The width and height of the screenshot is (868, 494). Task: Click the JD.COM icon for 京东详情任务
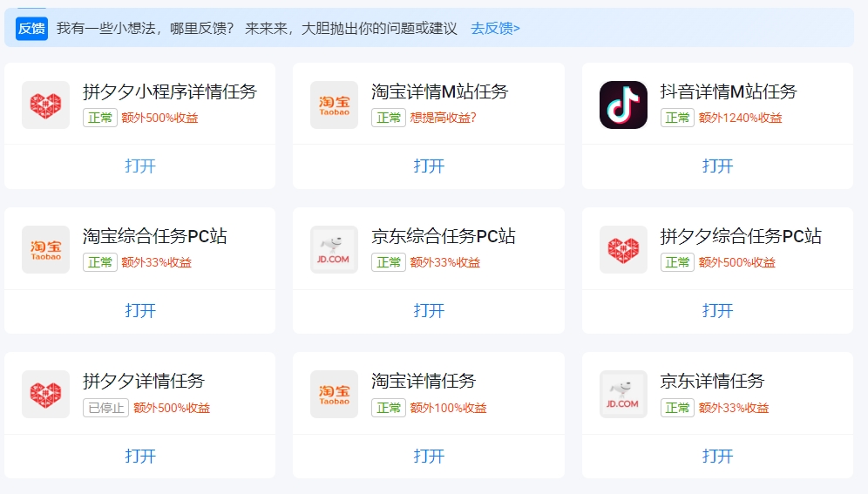point(623,395)
